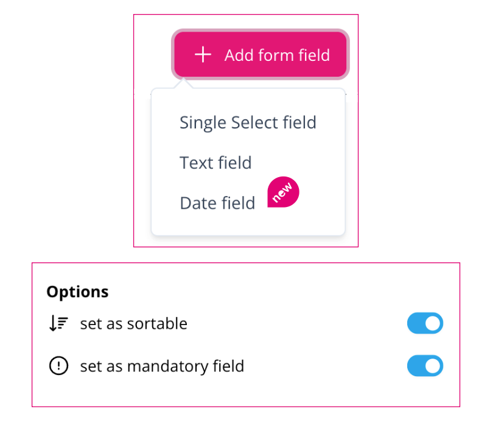
Task: Click the blue track of the mandatory switch
Action: 416,365
